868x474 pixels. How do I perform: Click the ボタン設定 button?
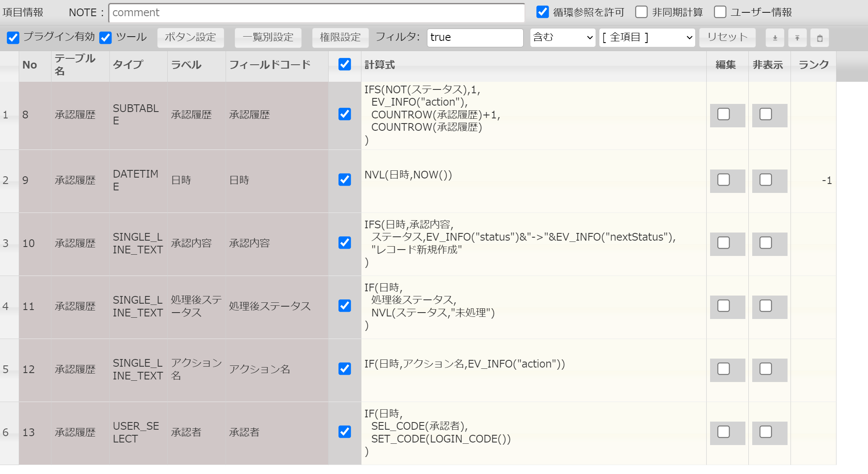click(x=190, y=37)
